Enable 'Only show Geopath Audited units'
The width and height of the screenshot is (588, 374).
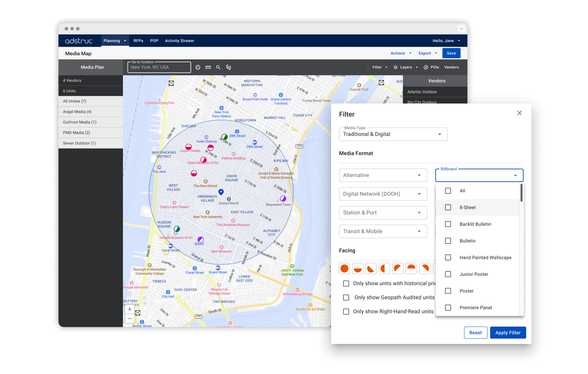pos(346,297)
